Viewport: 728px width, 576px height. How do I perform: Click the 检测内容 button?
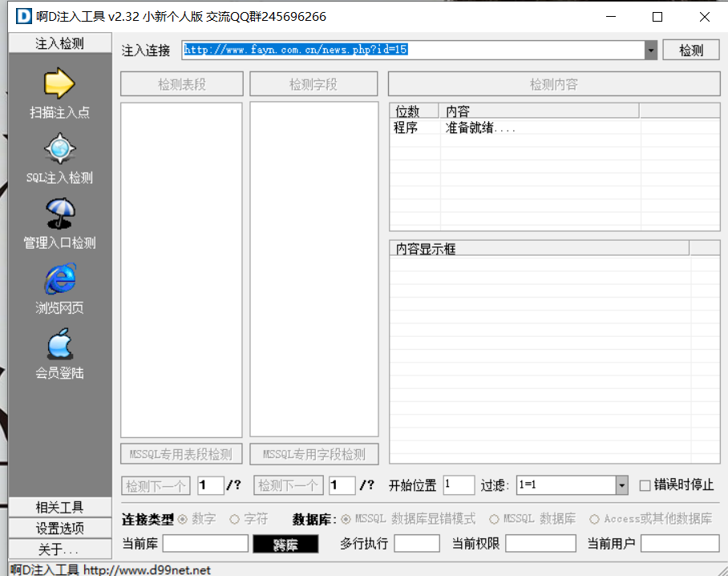coord(554,84)
